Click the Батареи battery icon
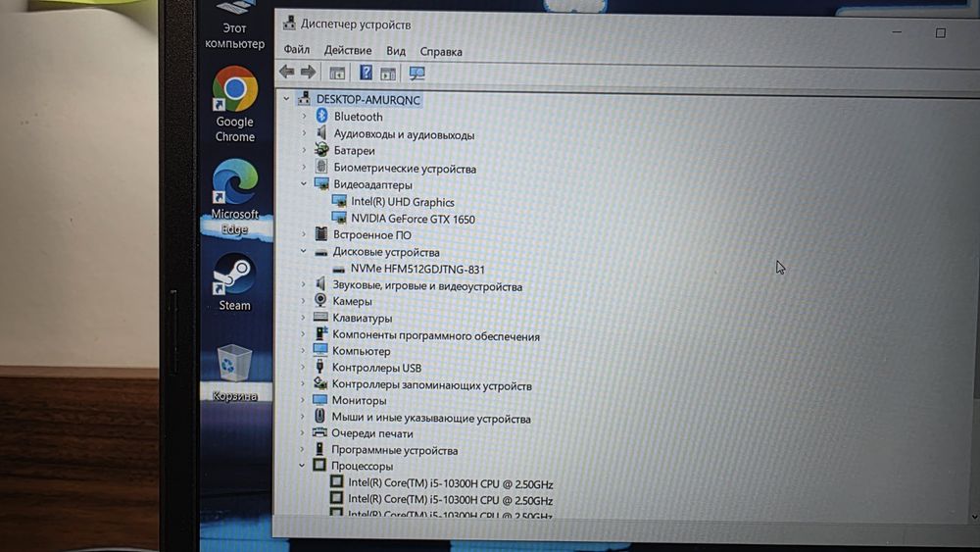The width and height of the screenshot is (980, 552). pos(321,149)
